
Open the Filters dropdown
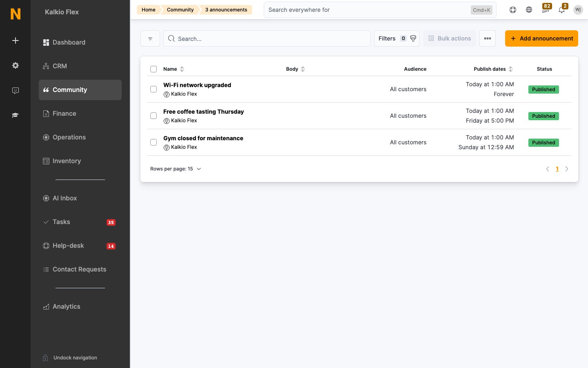tap(397, 38)
